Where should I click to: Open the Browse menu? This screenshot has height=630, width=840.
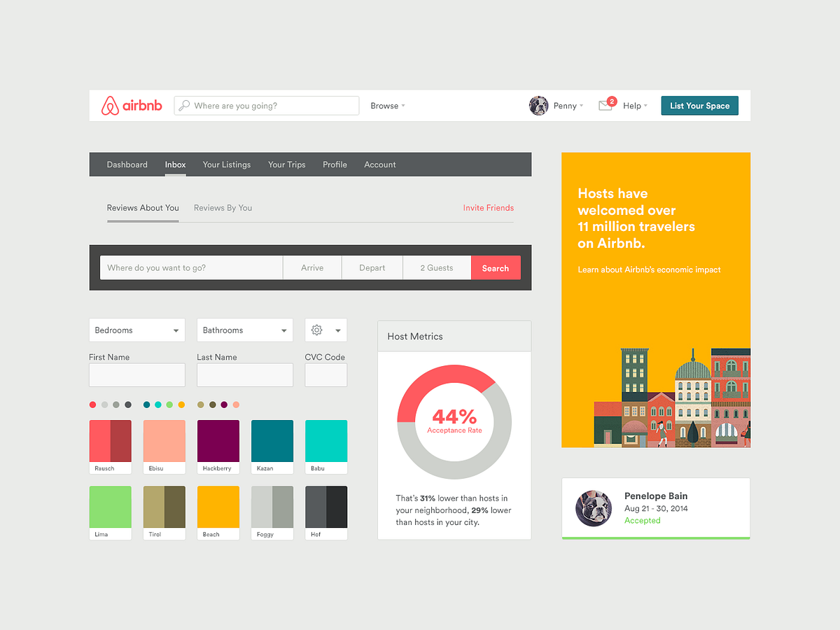[387, 106]
